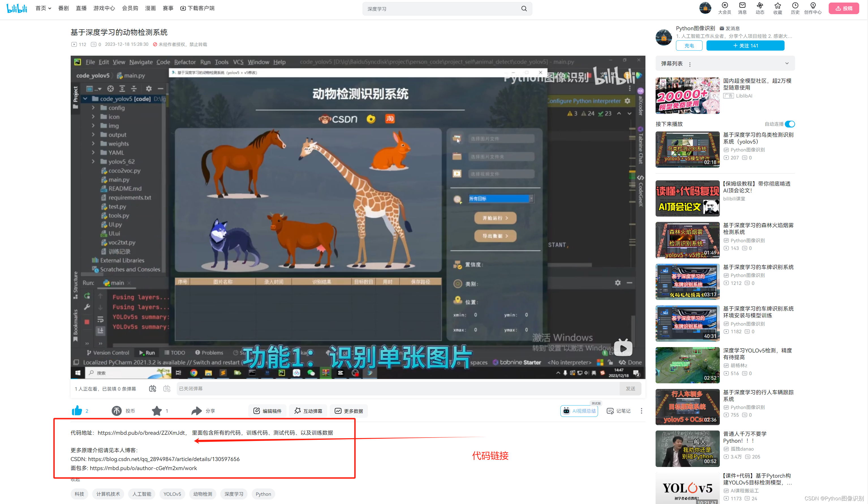
Task: Click the user avatar in the header
Action: pyautogui.click(x=705, y=8)
